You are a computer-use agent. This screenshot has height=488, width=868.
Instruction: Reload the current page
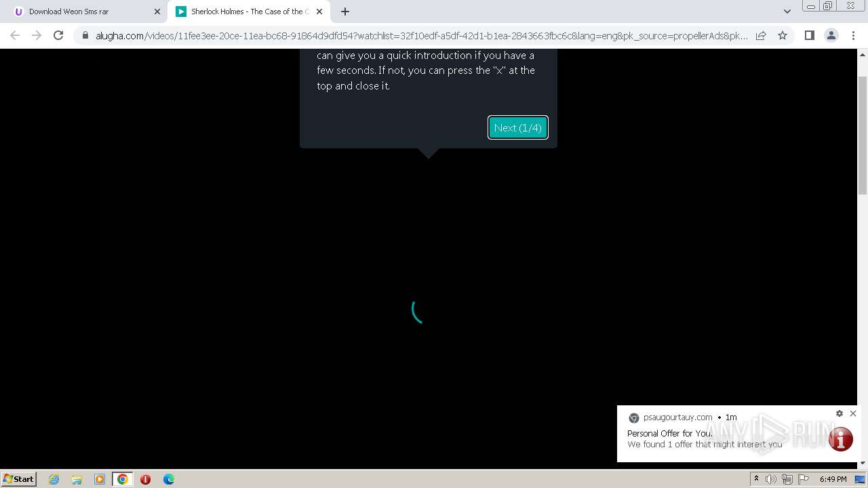coord(58,35)
